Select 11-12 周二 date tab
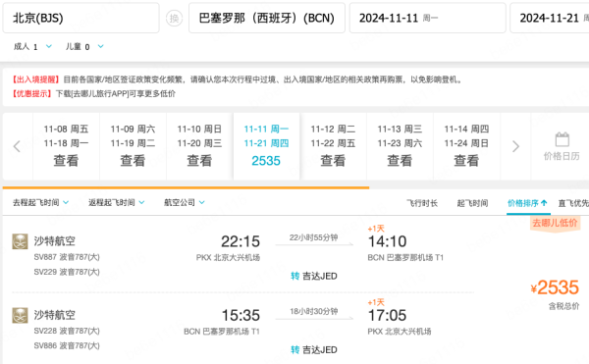 click(x=333, y=146)
